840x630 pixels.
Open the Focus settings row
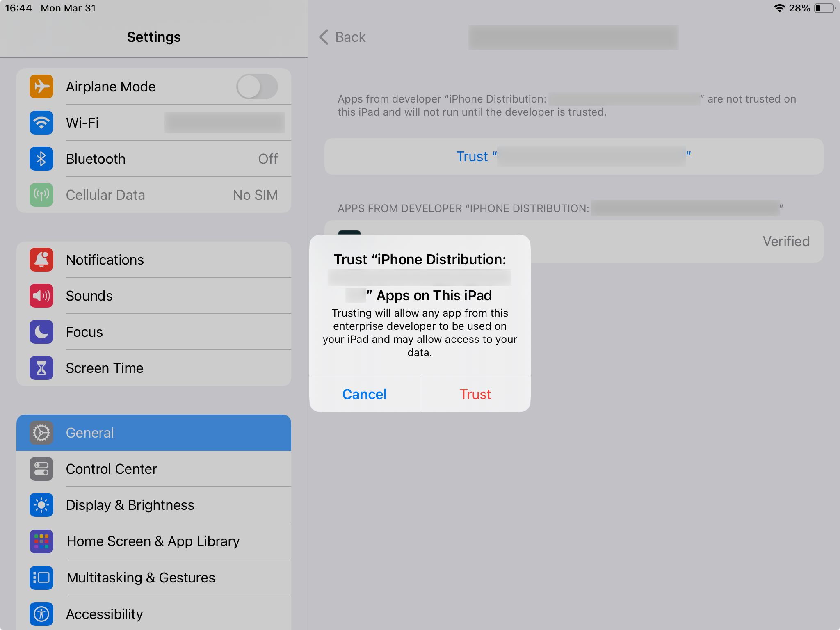tap(154, 332)
